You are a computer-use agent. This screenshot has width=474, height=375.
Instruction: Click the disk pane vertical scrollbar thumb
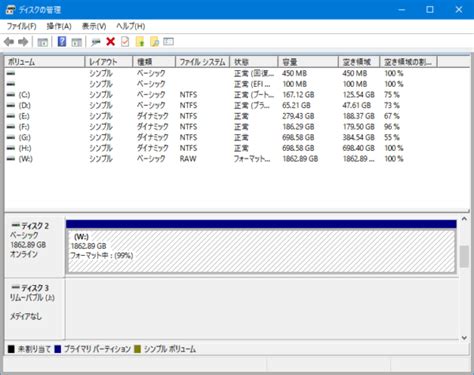click(x=464, y=257)
